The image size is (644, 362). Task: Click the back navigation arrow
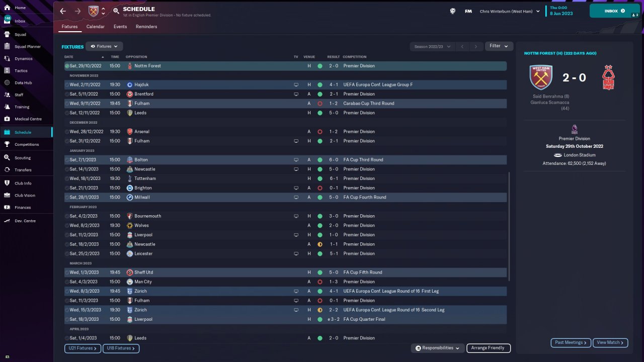click(x=63, y=11)
